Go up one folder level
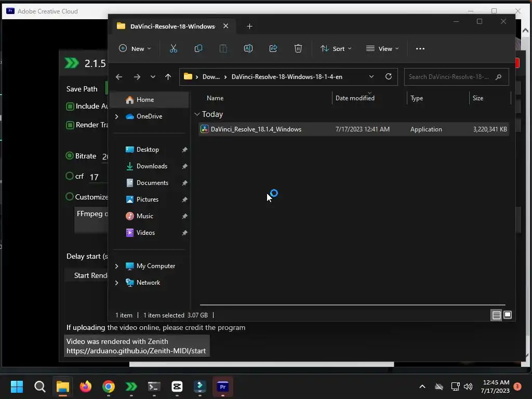532x399 pixels. click(168, 77)
